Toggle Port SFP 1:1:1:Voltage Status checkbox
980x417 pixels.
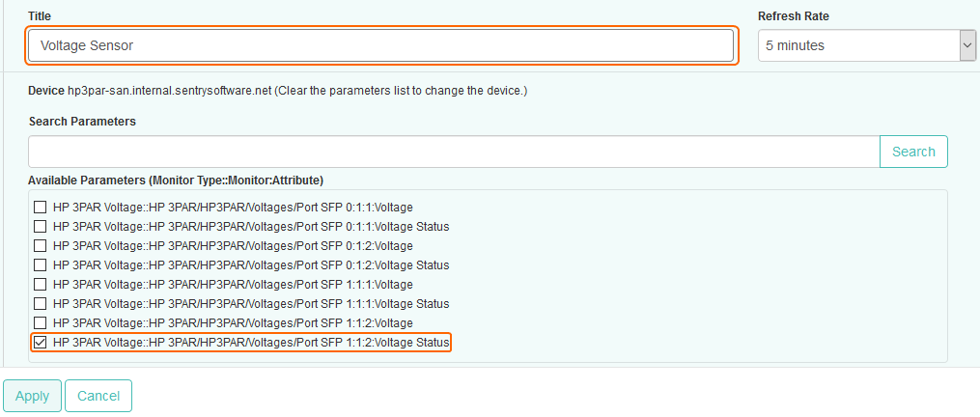(x=41, y=304)
